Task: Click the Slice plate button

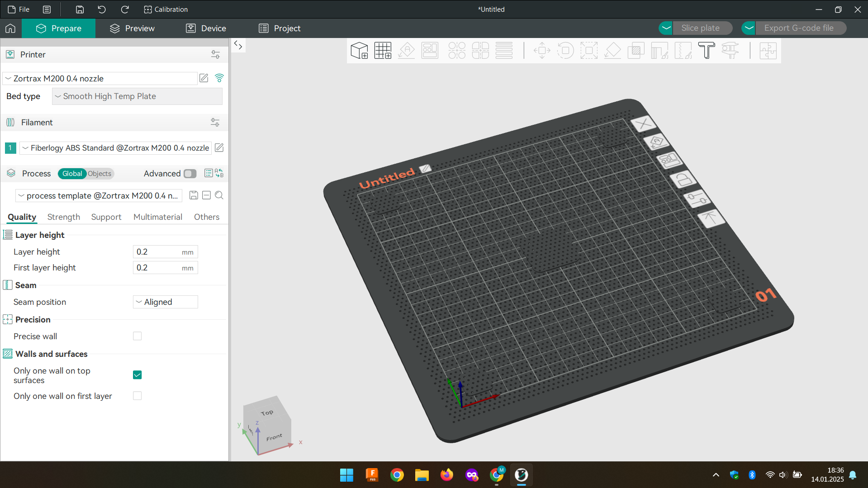Action: (x=700, y=28)
